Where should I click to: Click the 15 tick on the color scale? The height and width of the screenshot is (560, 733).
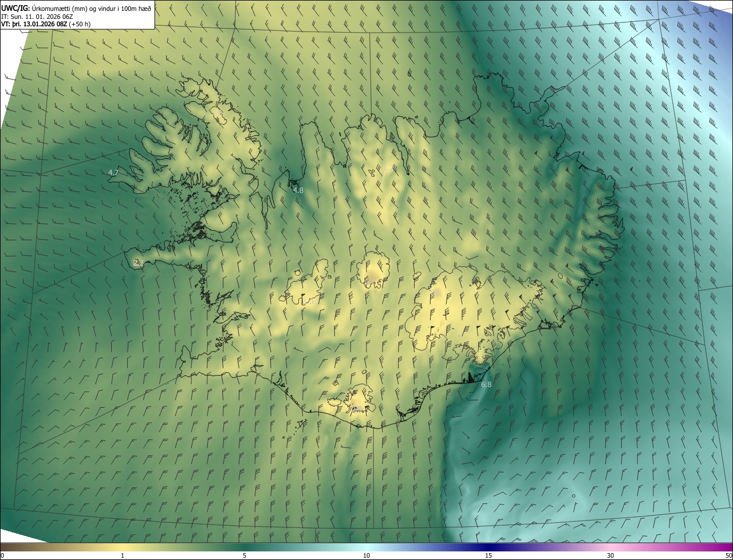[488, 555]
